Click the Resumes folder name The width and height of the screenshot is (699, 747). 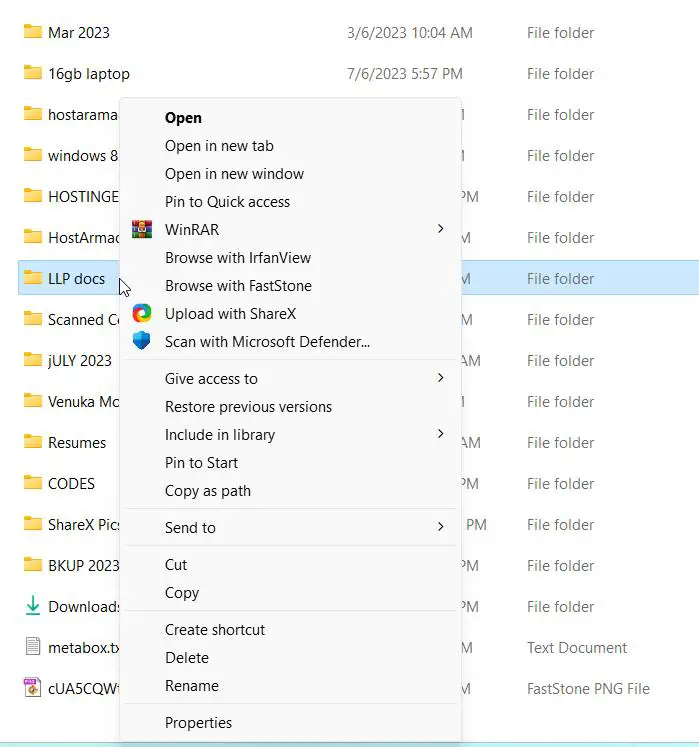77,443
